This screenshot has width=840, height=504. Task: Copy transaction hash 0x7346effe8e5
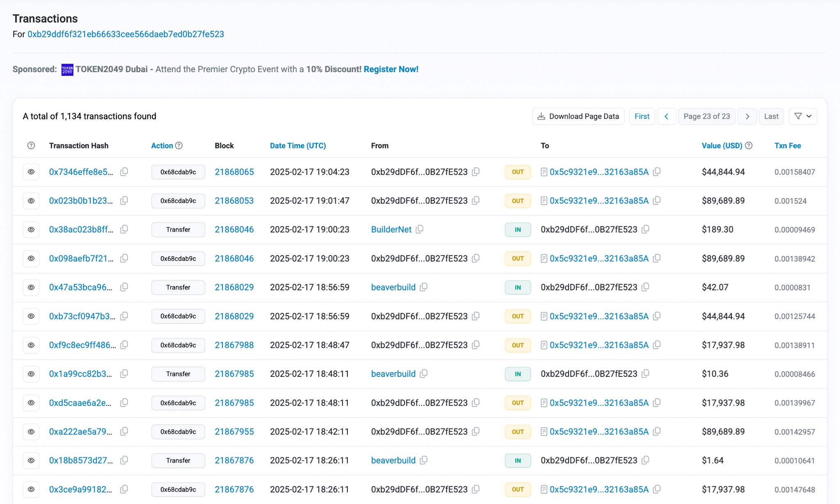point(124,172)
